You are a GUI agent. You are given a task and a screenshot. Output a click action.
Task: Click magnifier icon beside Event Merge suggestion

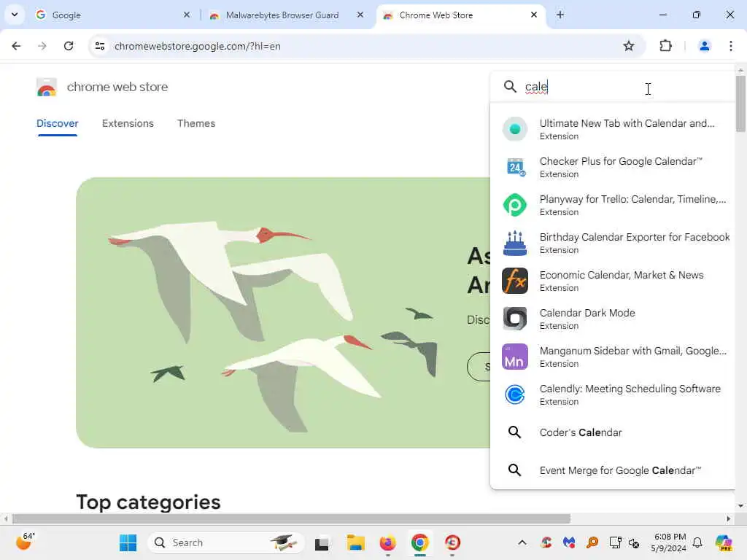514,470
